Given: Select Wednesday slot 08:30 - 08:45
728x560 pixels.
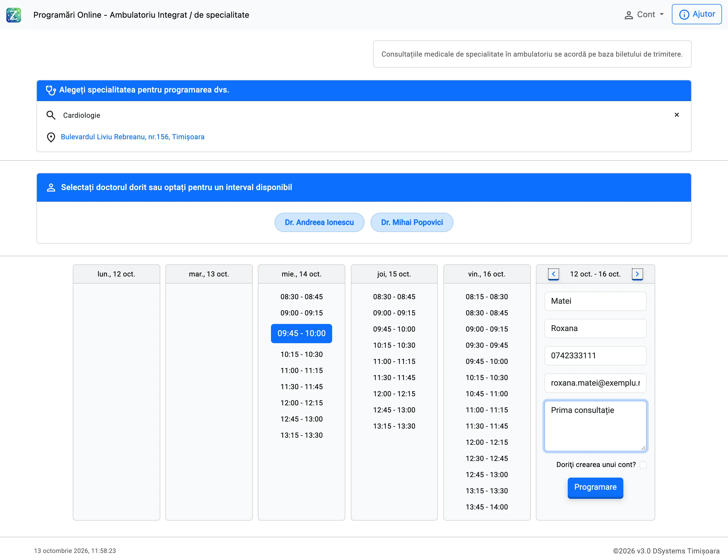Looking at the screenshot, I should [x=302, y=297].
